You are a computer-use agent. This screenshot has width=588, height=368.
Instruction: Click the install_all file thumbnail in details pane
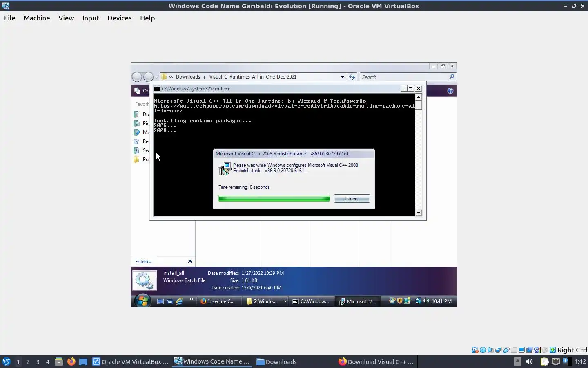145,280
